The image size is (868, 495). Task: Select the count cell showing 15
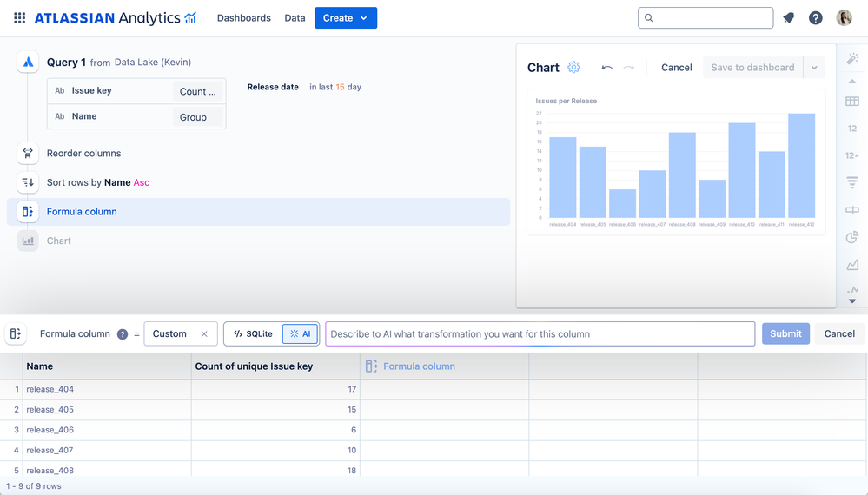(x=275, y=410)
